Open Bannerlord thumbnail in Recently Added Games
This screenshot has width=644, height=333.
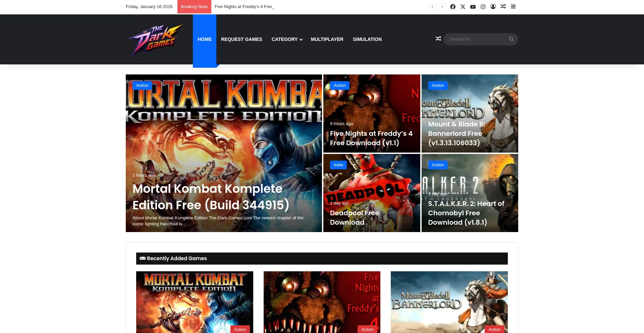(449, 302)
